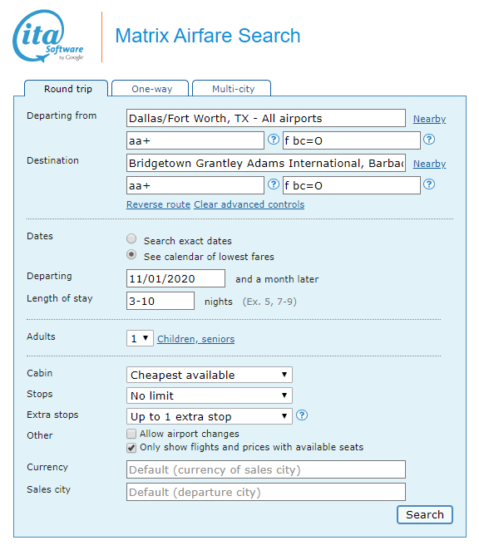Viewport: 479px width, 550px height.
Task: Expand the Extra stops dropdown
Action: [x=209, y=416]
